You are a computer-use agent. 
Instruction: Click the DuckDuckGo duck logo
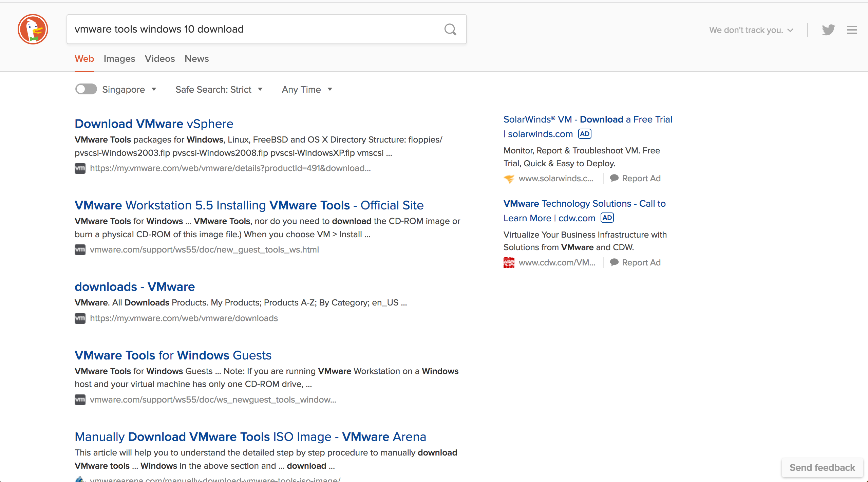[33, 29]
